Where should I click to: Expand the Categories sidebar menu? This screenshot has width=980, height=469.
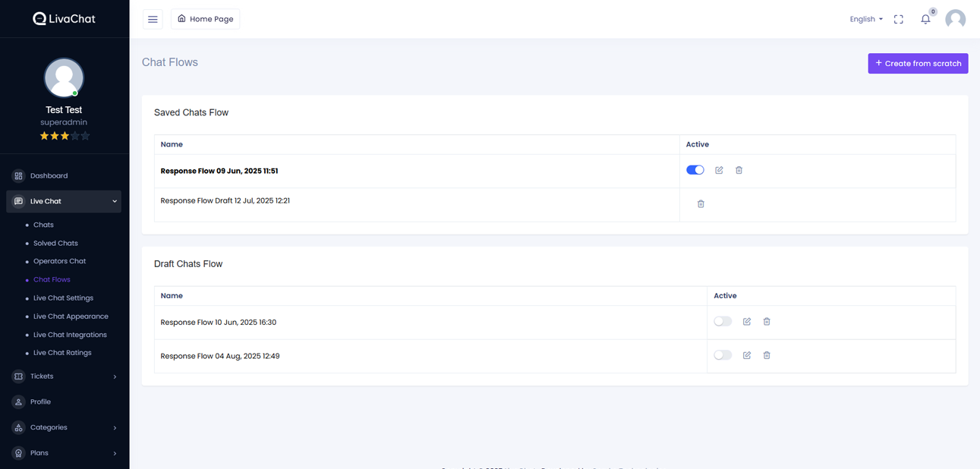pyautogui.click(x=64, y=427)
